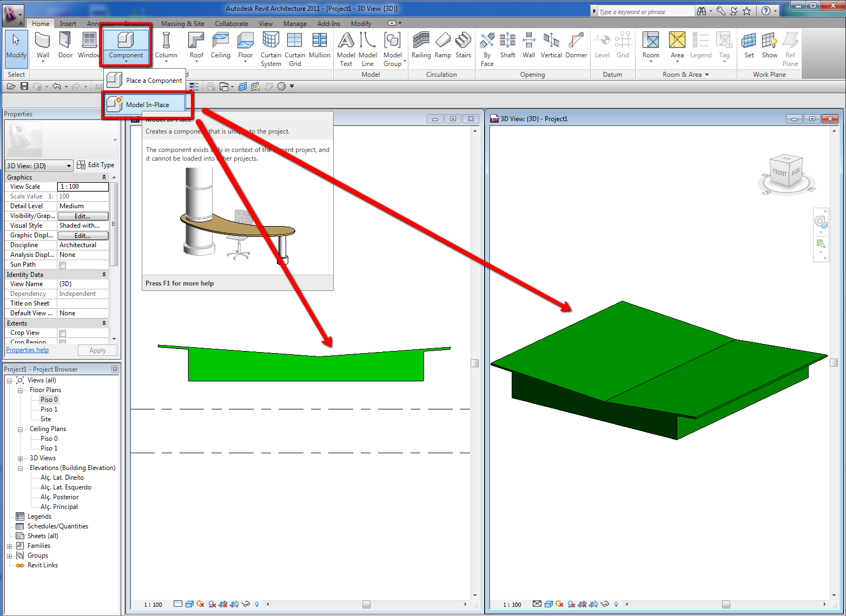
Task: Activate the Ceiling tool
Action: pyautogui.click(x=221, y=45)
